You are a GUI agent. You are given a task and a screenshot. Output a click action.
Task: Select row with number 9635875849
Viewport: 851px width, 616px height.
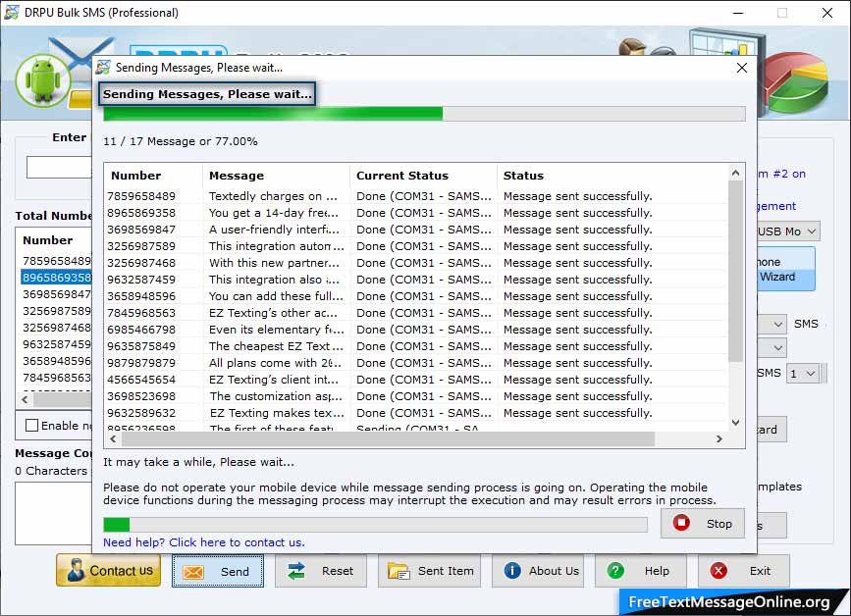tap(416, 346)
